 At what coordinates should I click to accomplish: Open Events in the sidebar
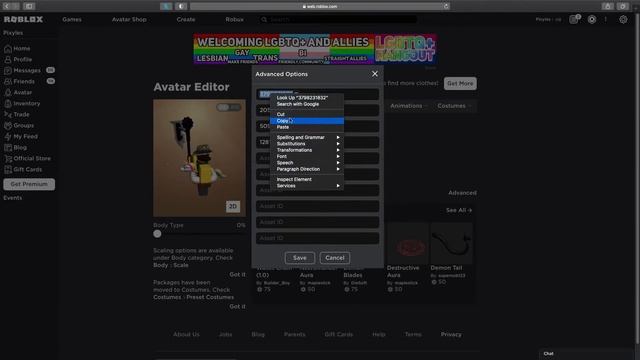(13, 198)
